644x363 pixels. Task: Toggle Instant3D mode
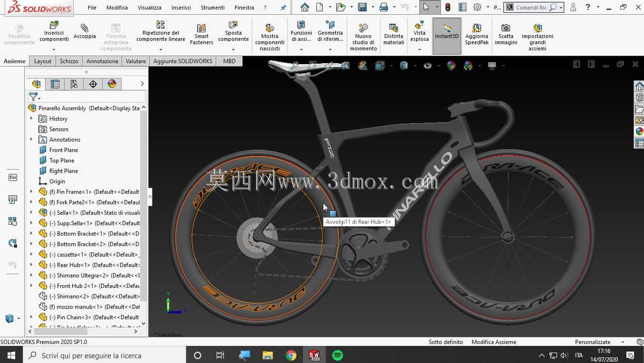tap(447, 36)
